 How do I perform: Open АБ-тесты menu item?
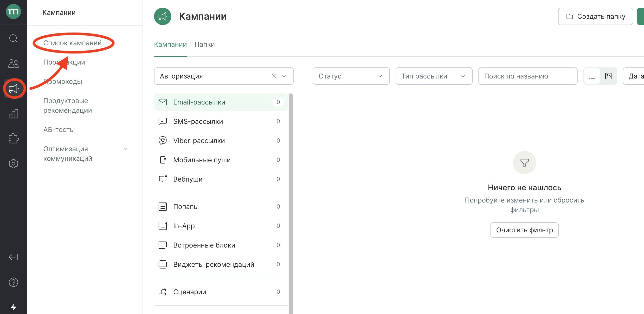(x=59, y=129)
